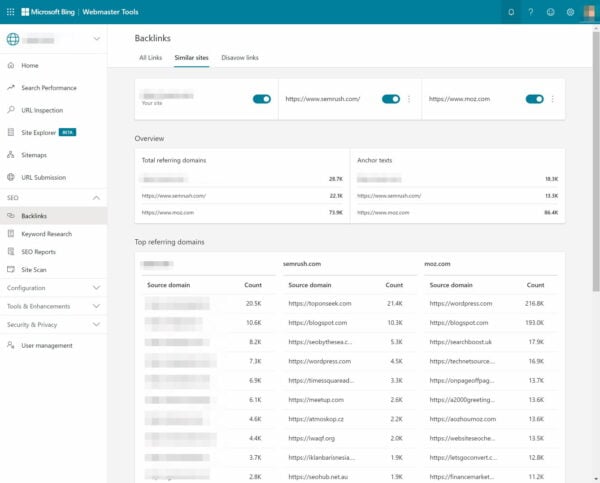Open the settings gear icon

point(571,12)
